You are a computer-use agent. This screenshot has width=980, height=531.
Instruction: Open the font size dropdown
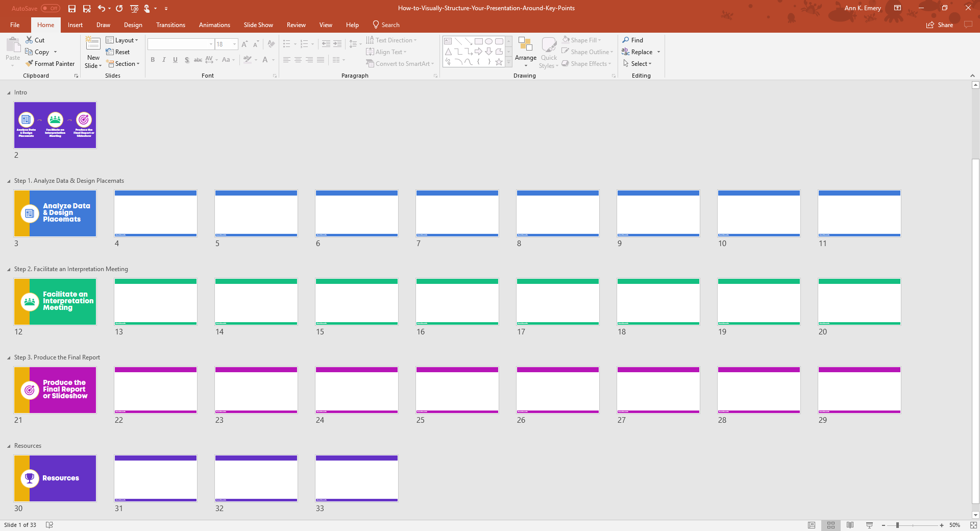coord(234,44)
